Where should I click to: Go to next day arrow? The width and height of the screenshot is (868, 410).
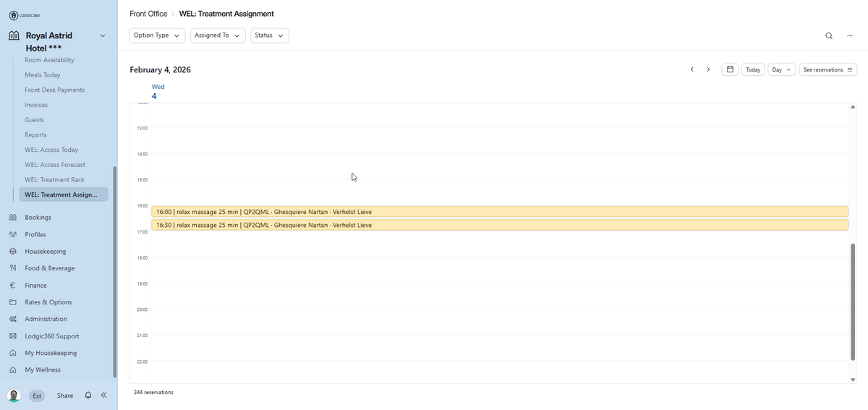pos(708,69)
